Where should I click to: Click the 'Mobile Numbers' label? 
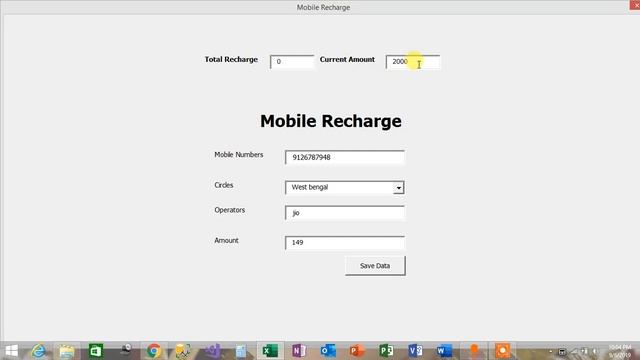click(239, 155)
